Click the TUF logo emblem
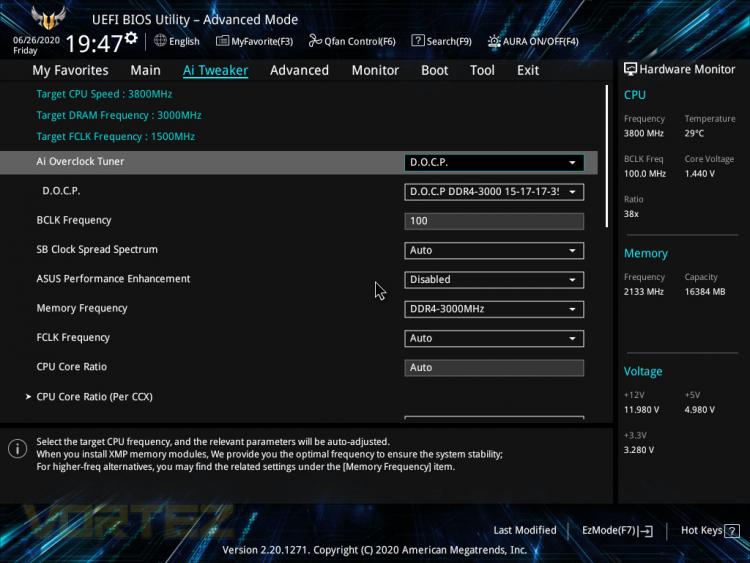 pos(48,18)
